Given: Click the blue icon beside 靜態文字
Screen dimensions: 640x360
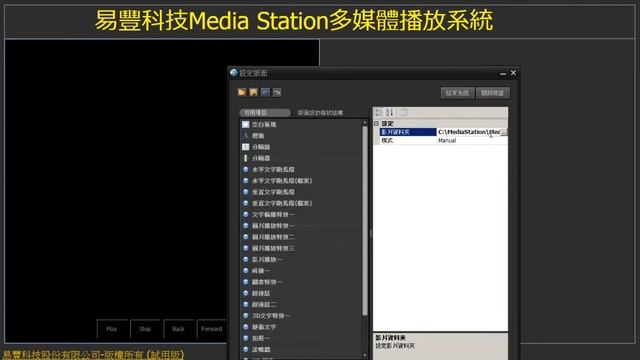Looking at the screenshot, I should tap(246, 327).
